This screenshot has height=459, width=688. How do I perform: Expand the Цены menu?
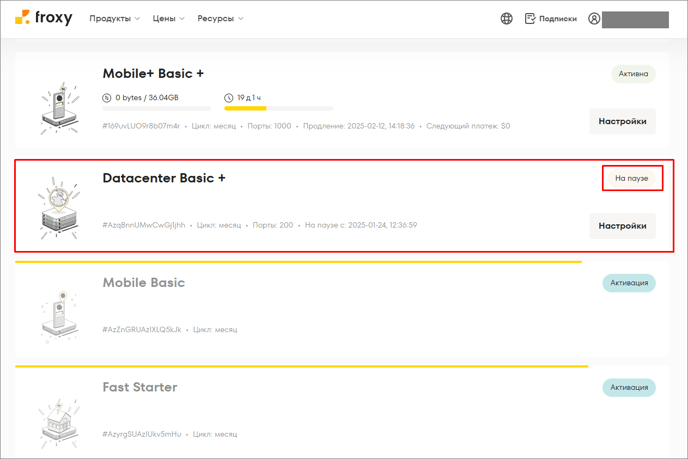tap(168, 18)
